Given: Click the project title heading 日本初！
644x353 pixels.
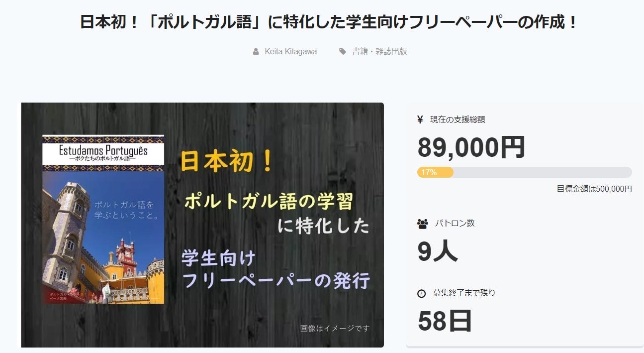Looking at the screenshot, I should tap(329, 22).
